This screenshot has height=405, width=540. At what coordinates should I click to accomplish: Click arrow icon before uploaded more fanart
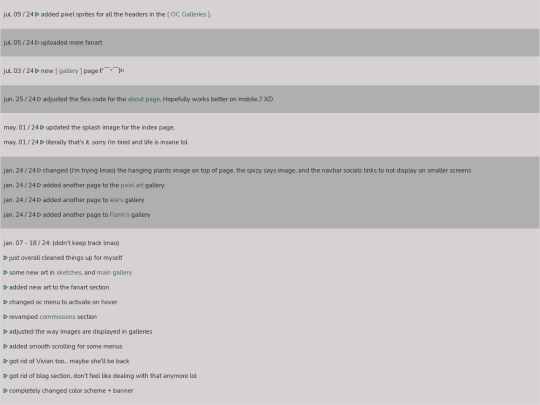(37, 43)
